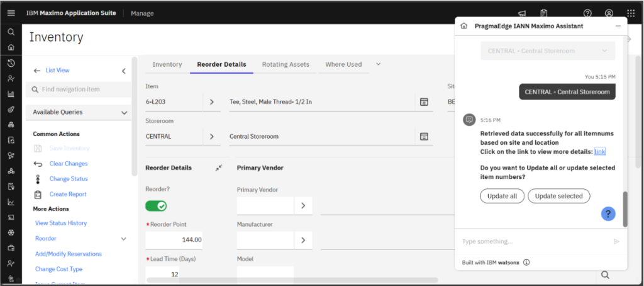644x286 pixels.
Task: Expand the Reorder action submenu chevron
Action: click(124, 239)
